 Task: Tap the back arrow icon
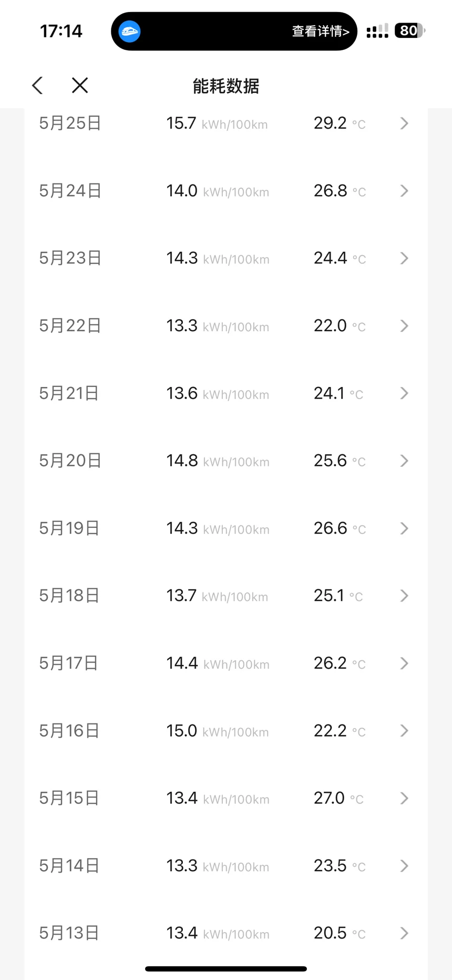coord(37,85)
